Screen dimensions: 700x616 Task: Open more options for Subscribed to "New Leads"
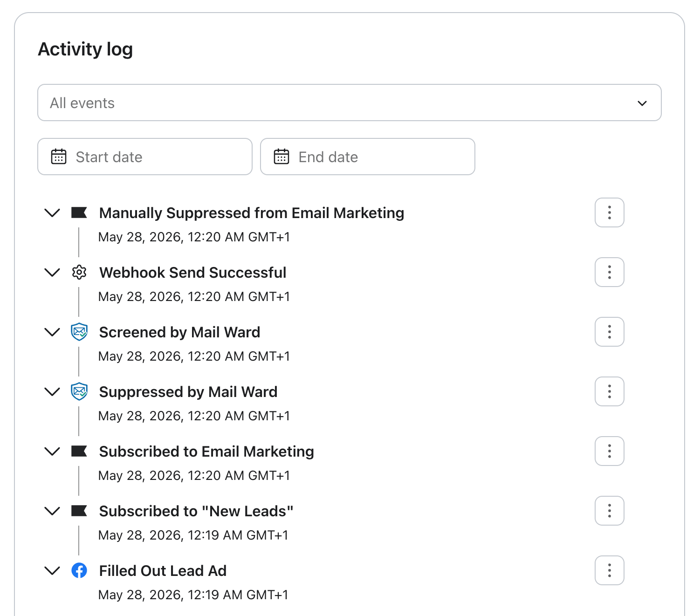pos(610,511)
